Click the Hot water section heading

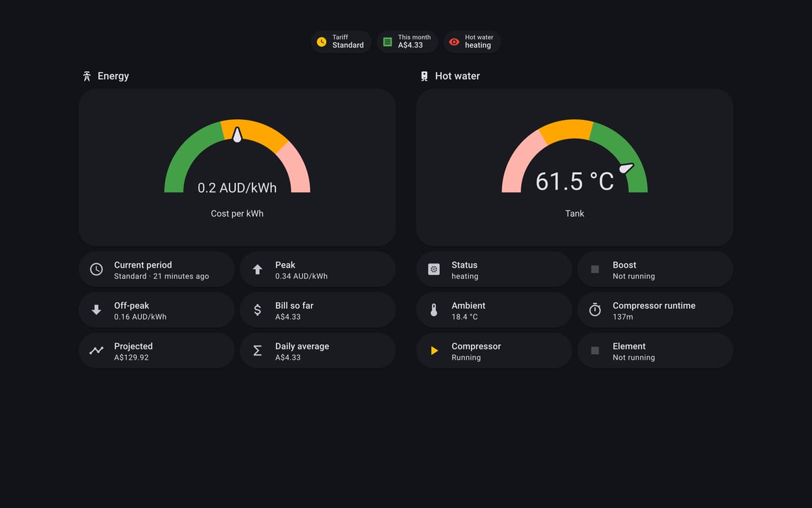[x=457, y=76]
